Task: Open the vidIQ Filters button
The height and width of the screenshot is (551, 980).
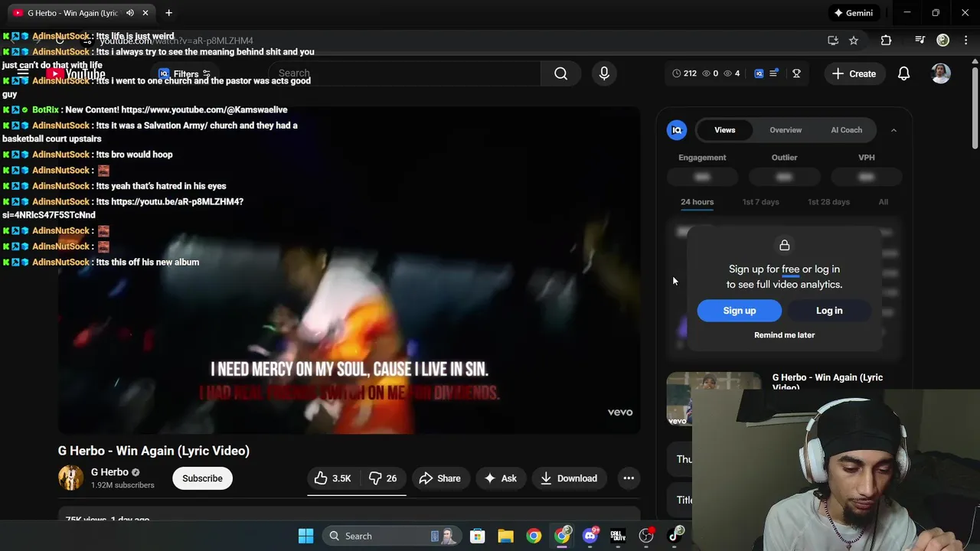Action: click(x=185, y=74)
